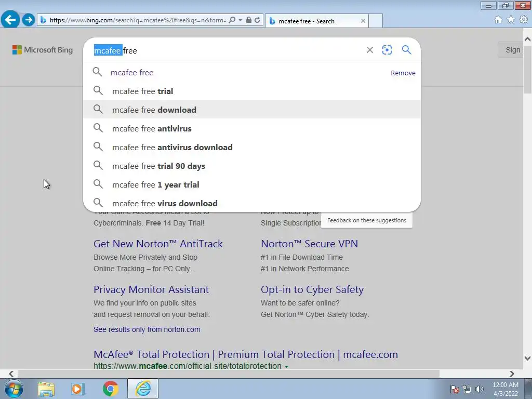Go forward with the browser Forward arrow
532x399 pixels.
29,20
